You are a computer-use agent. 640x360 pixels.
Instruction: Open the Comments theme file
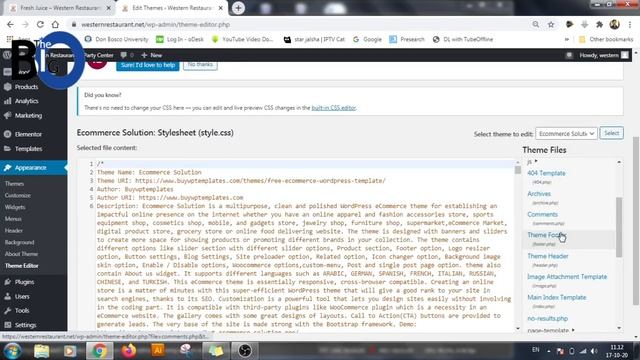pos(542,214)
